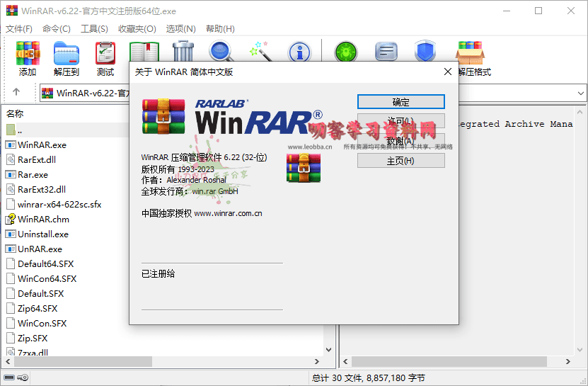Click the Comment toolbar icon
Screen dimensions: 588x386
(x=386, y=52)
